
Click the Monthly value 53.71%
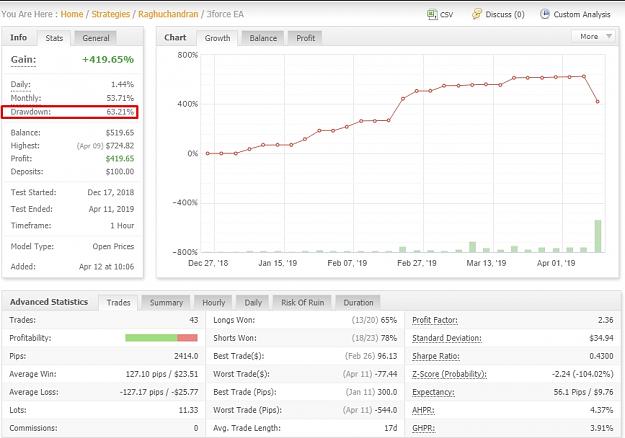120,98
